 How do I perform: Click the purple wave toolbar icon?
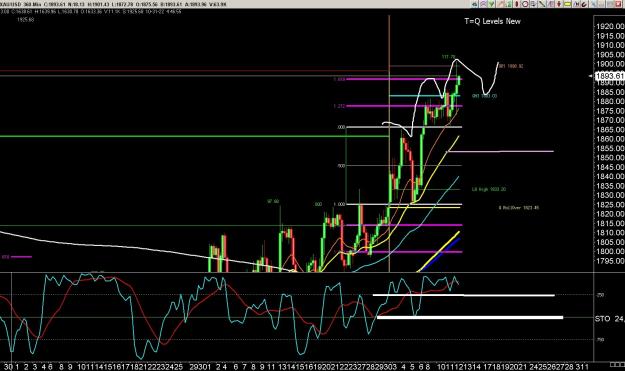click(483, 4)
